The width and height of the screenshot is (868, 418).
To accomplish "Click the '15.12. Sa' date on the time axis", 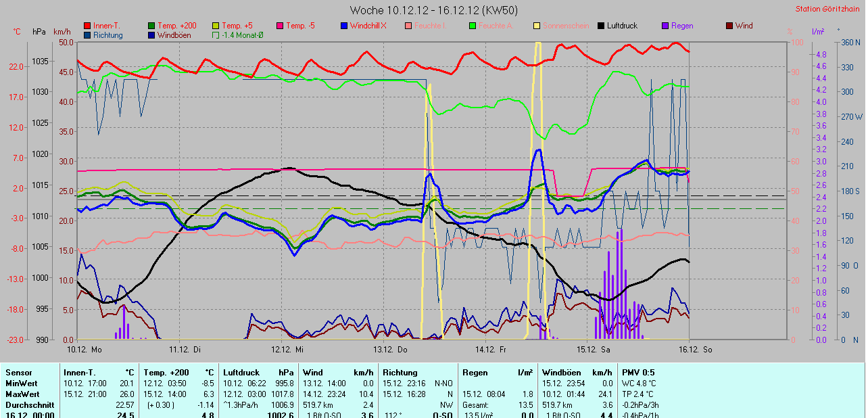I will pyautogui.click(x=594, y=350).
